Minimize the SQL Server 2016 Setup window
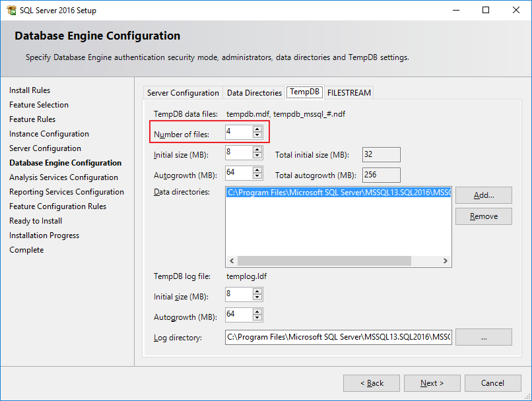532x401 pixels. point(456,10)
